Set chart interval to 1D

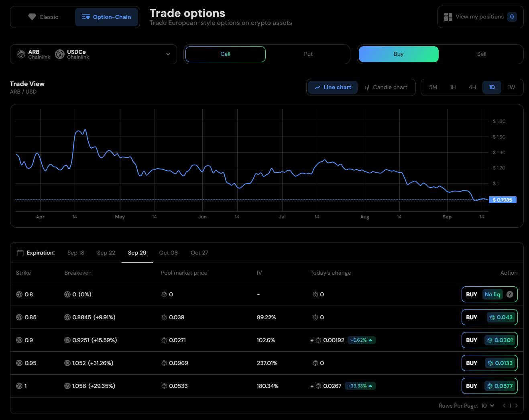492,88
